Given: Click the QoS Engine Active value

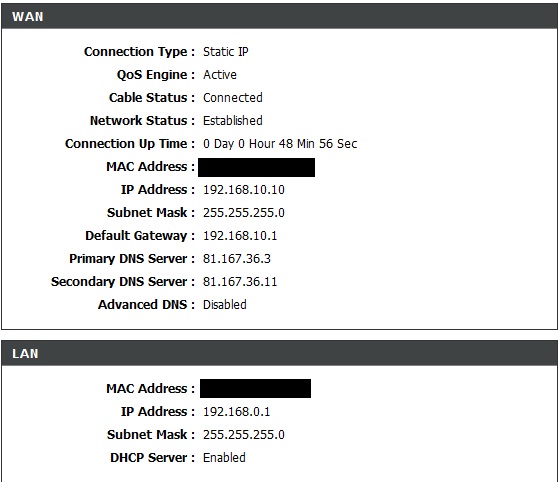Looking at the screenshot, I should pyautogui.click(x=220, y=75).
